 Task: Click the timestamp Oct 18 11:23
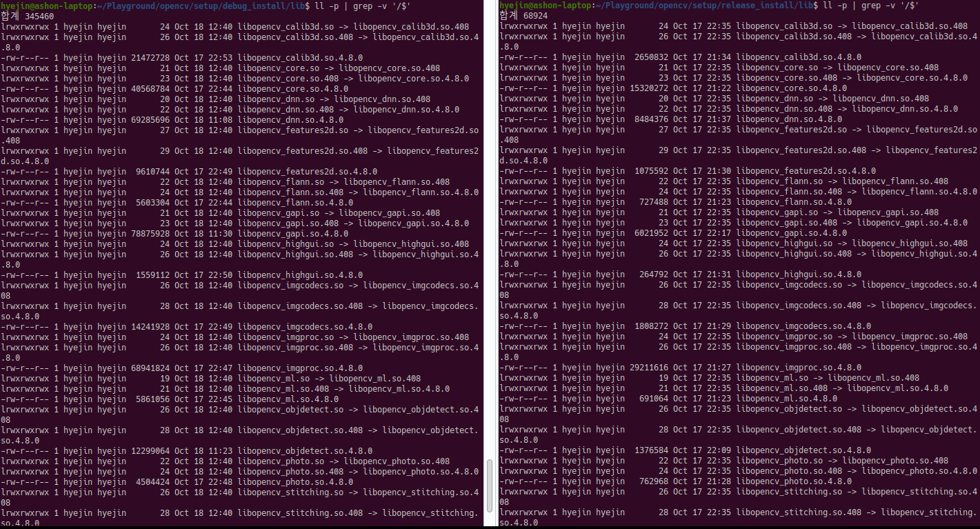[x=203, y=451]
